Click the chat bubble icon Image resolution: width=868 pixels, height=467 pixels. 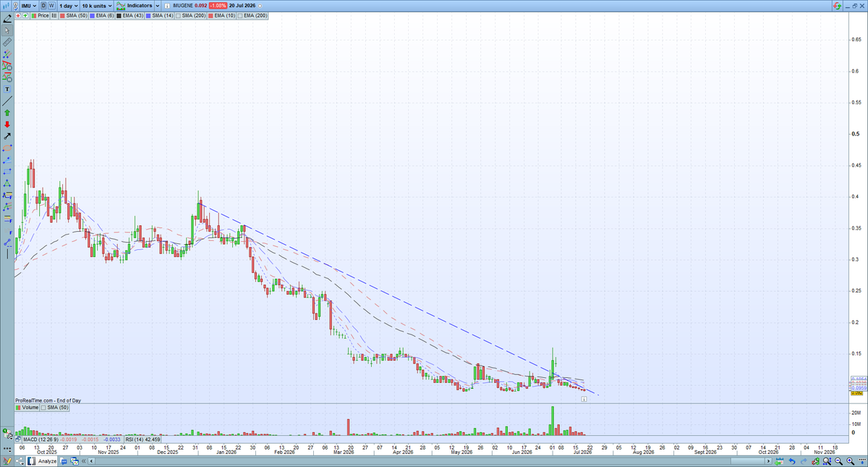coord(64,461)
